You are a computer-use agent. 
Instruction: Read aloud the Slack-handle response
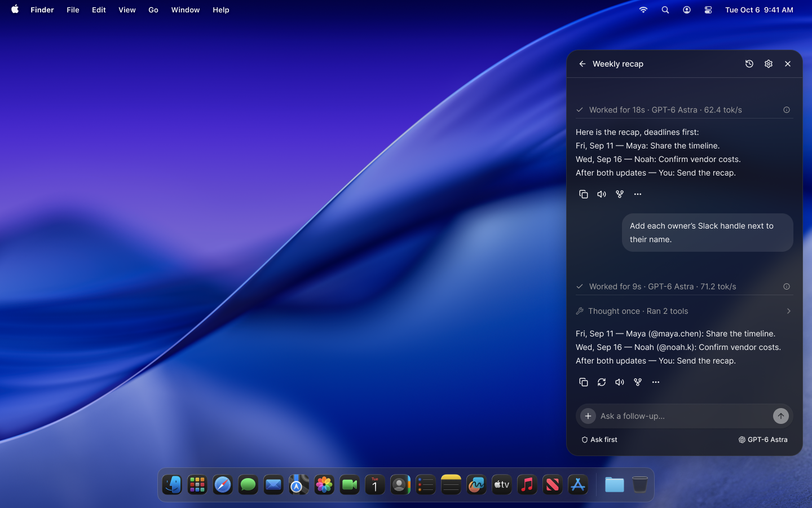point(620,382)
